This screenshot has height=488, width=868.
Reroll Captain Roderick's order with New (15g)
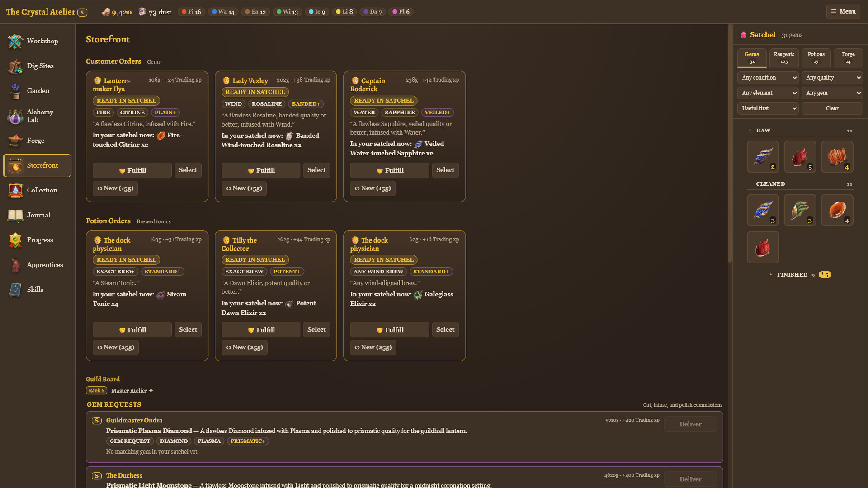click(373, 188)
